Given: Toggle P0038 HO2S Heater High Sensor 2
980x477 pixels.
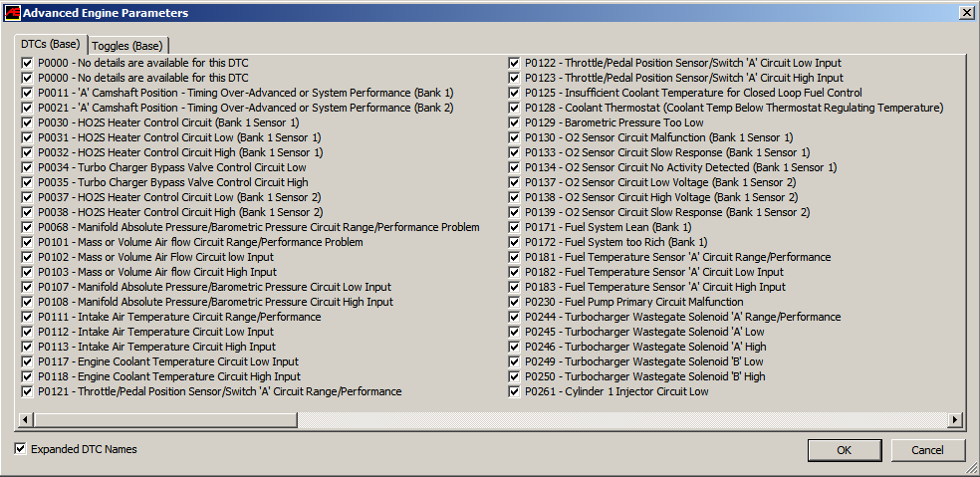Looking at the screenshot, I should (27, 212).
